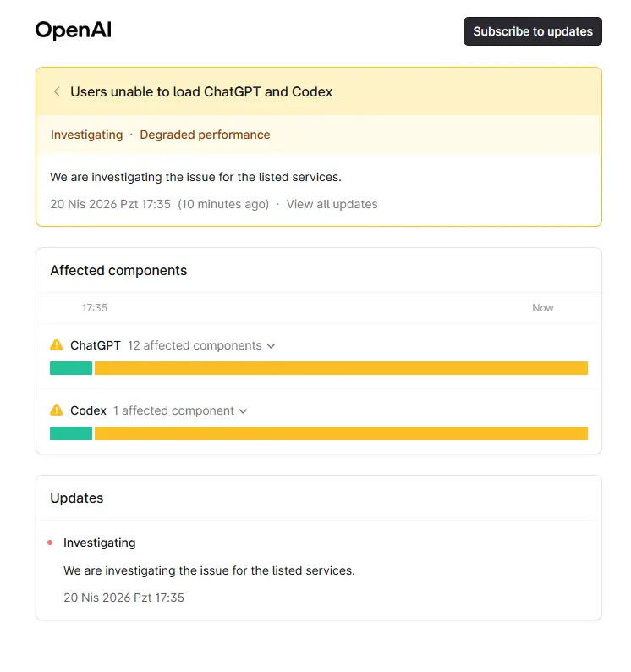Click the Now timeline end label
This screenshot has width=631, height=672.
pos(542,308)
